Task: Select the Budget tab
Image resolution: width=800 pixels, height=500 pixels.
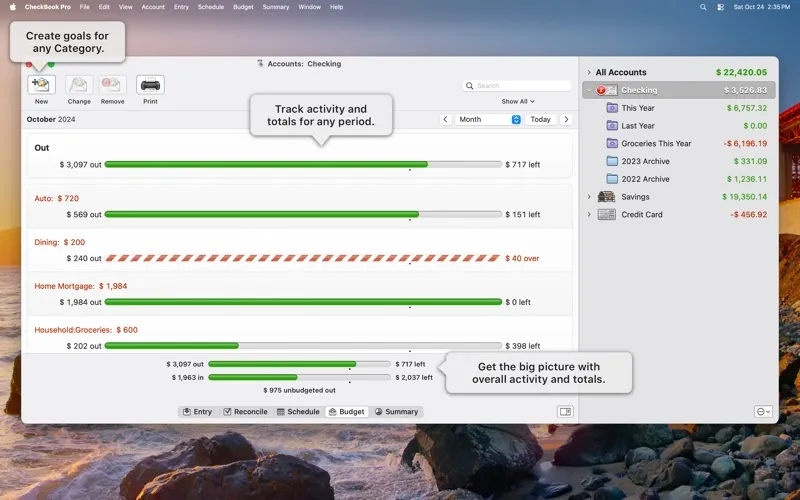Action: (347, 412)
